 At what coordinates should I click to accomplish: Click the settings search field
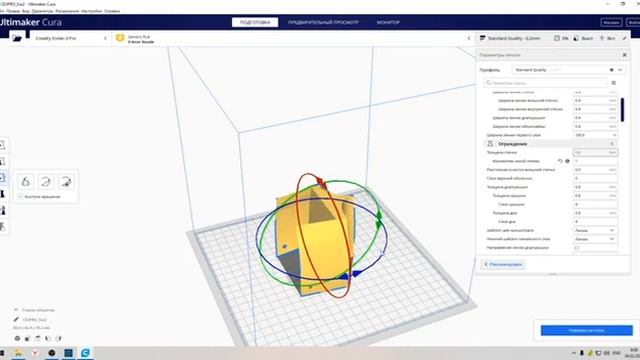click(545, 83)
